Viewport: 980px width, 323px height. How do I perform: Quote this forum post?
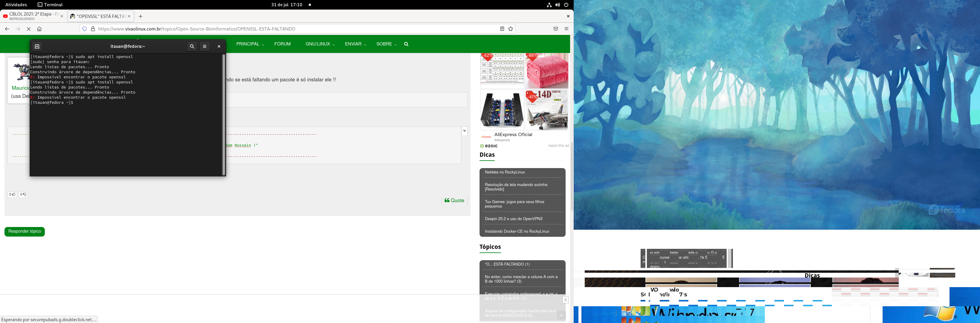click(454, 200)
